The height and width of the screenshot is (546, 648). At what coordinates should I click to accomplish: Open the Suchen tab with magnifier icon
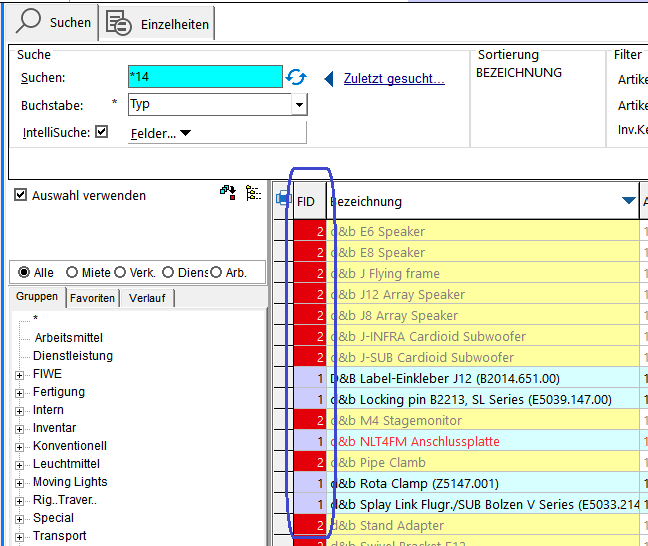(x=53, y=22)
